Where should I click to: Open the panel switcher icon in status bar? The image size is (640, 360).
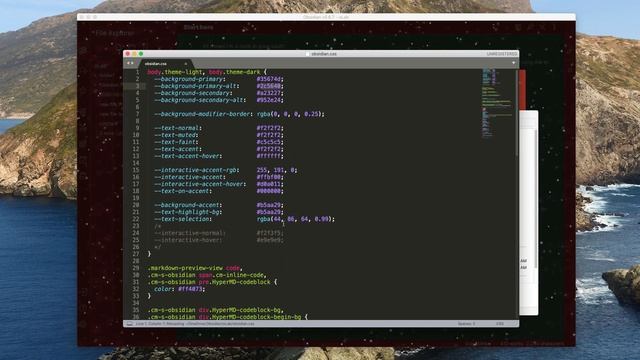129,324
